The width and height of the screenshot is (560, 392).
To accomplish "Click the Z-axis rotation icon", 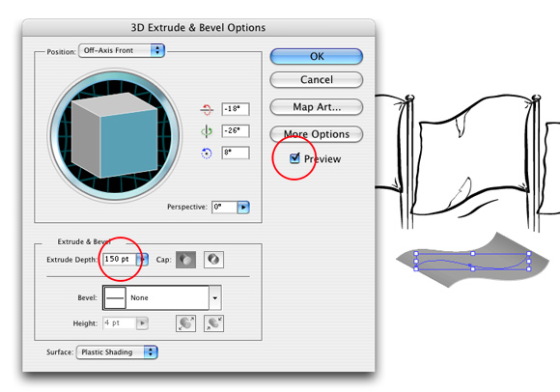I will 206,154.
